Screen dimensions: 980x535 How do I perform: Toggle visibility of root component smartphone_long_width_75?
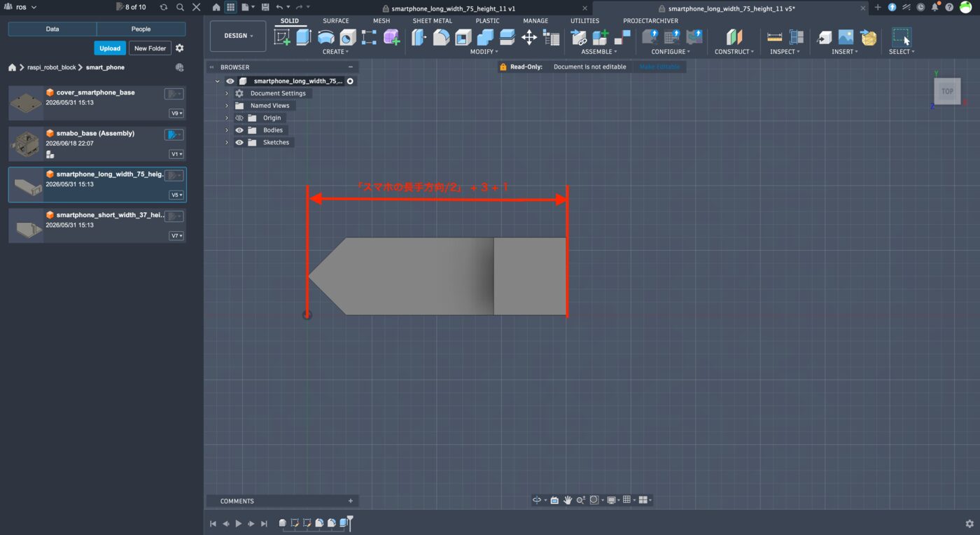pyautogui.click(x=230, y=81)
